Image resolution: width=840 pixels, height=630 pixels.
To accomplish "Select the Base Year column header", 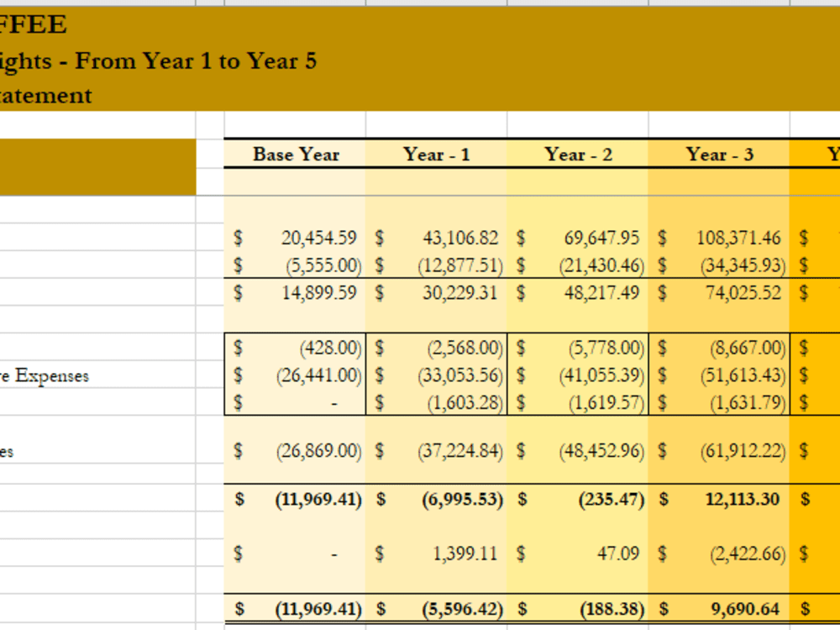I will click(295, 155).
